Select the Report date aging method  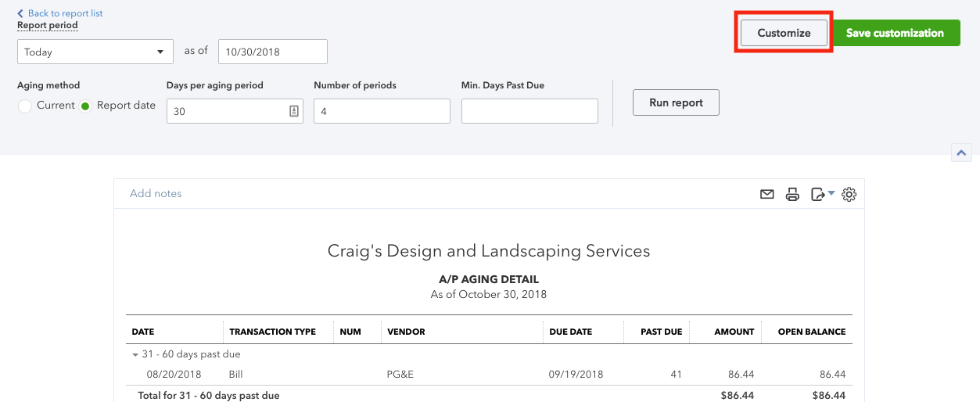pyautogui.click(x=86, y=106)
